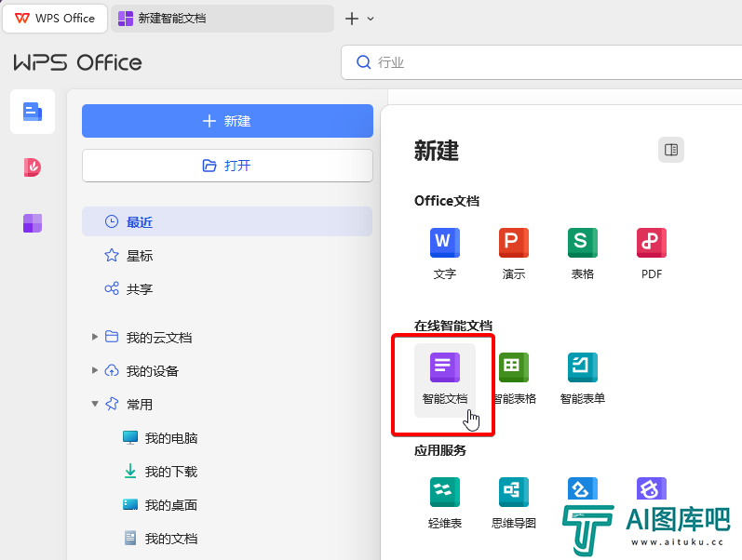Image resolution: width=742 pixels, height=560 pixels.
Task: Open 我的电脑 location
Action: click(170, 438)
